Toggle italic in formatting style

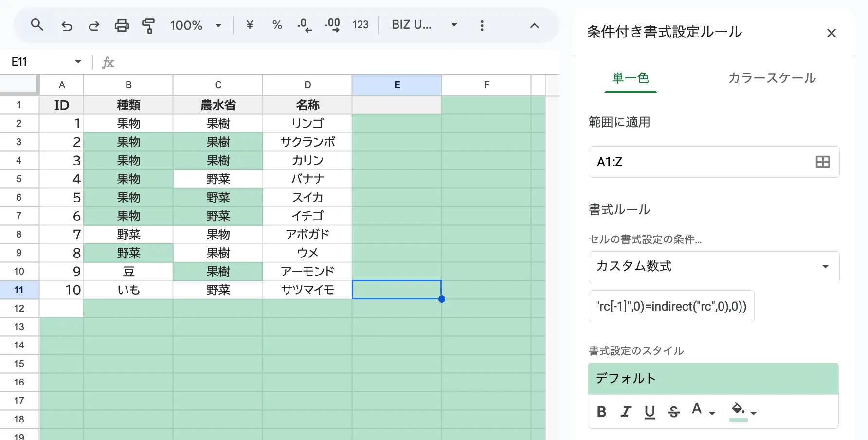tap(626, 412)
